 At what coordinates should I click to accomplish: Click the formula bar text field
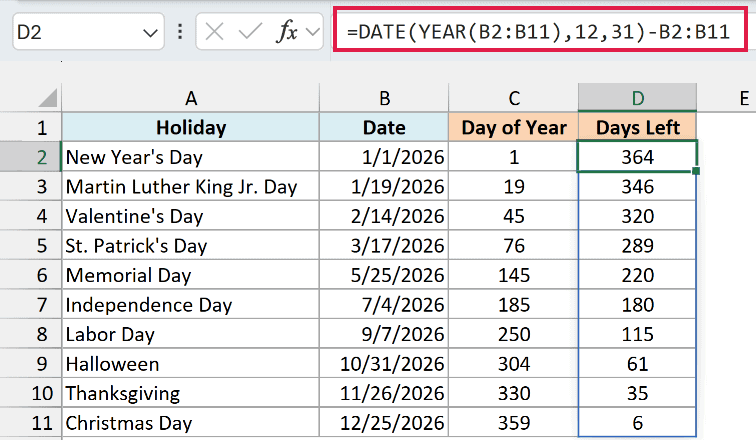[x=540, y=32]
